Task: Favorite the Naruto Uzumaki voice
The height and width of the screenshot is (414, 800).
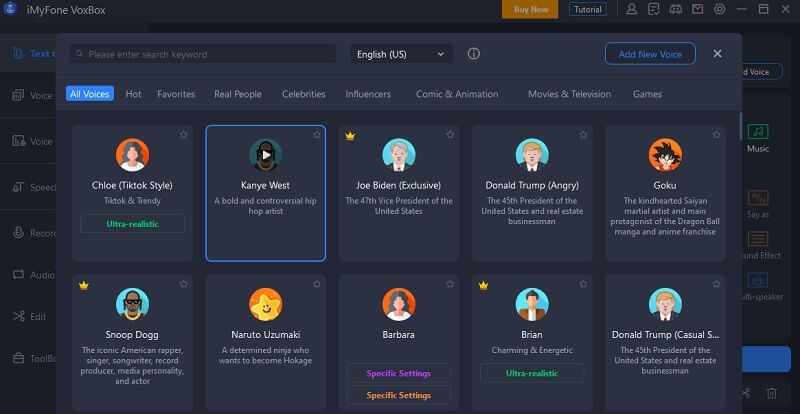Action: tap(317, 284)
